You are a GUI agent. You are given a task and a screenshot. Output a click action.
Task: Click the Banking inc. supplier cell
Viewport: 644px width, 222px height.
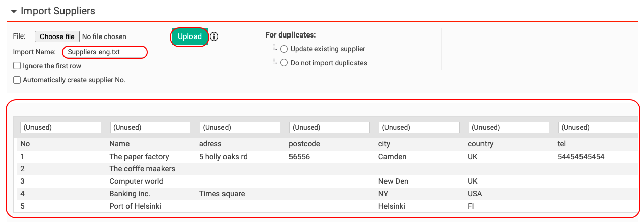click(x=130, y=194)
